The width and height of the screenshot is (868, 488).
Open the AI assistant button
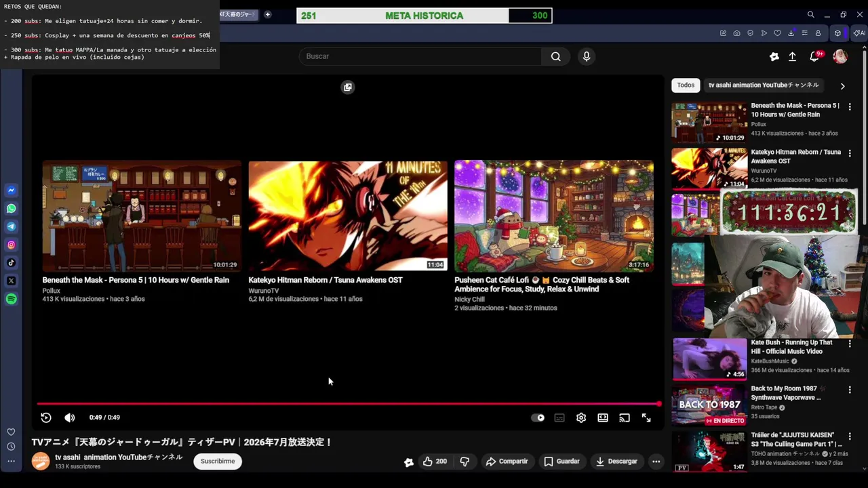pos(859,33)
